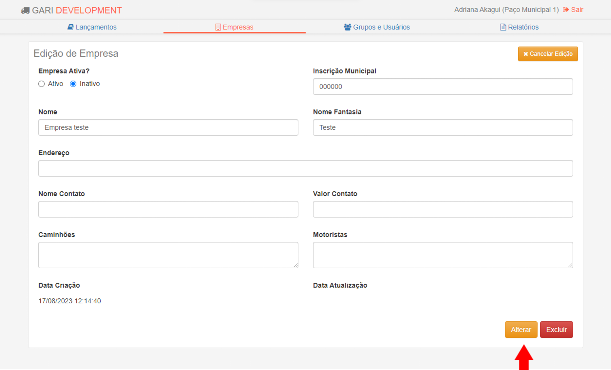Click into the Nome input field
The image size is (611, 370).
(x=168, y=127)
